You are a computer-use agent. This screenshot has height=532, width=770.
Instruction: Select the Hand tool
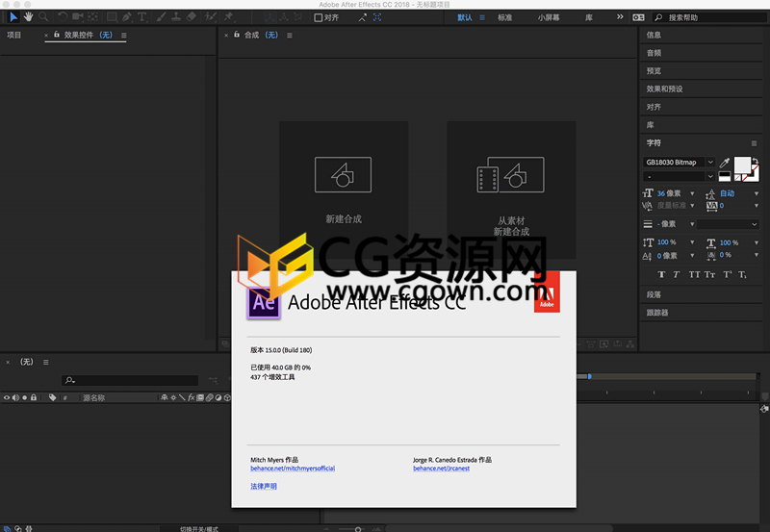29,17
